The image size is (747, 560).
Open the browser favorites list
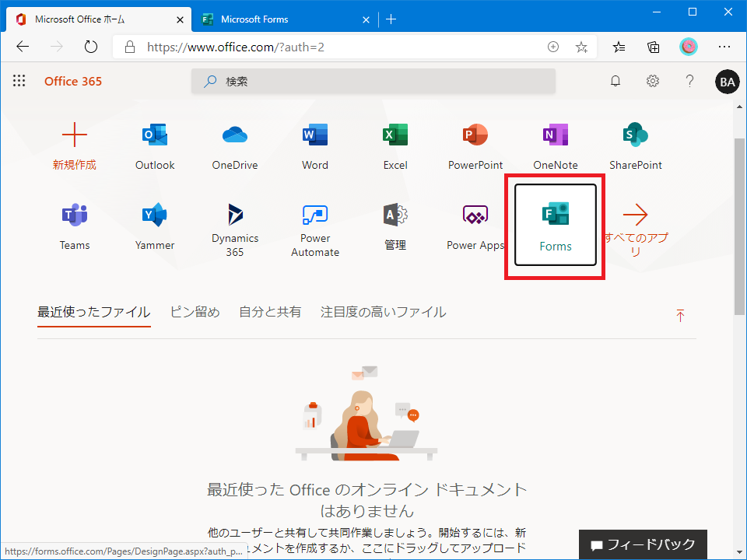pyautogui.click(x=619, y=47)
